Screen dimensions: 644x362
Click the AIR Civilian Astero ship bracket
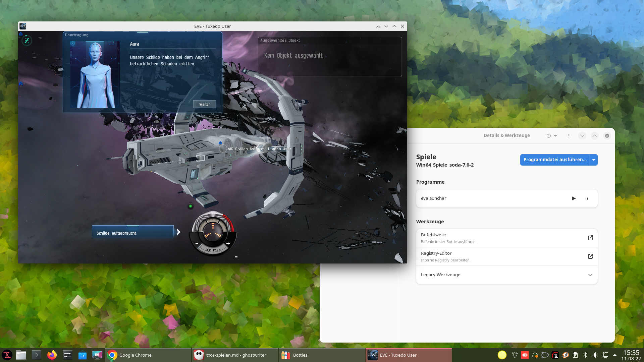coord(223,148)
